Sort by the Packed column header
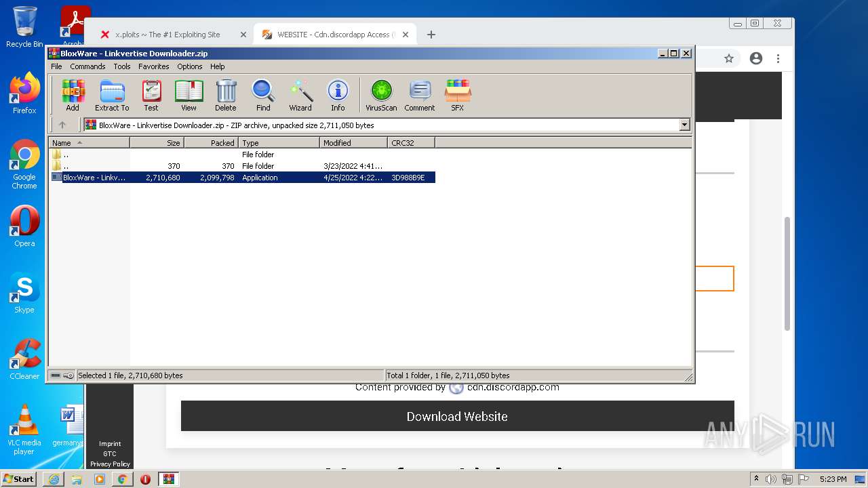 [x=211, y=142]
